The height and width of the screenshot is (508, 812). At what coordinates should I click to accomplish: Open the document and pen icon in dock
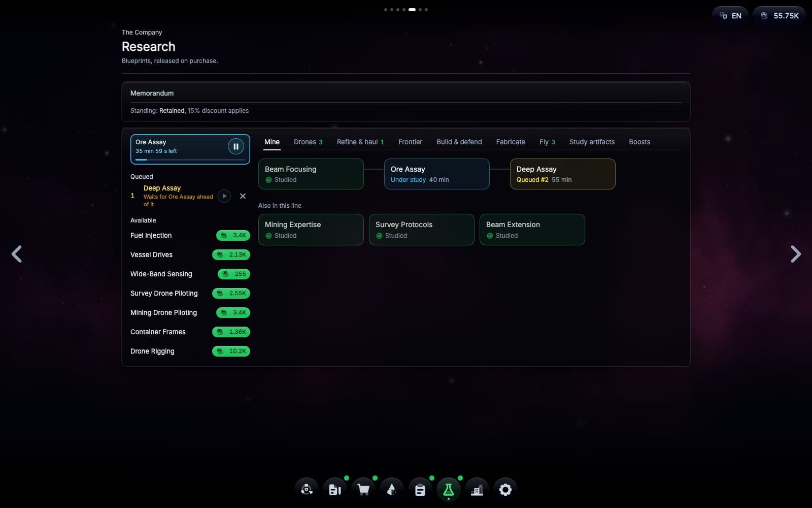click(335, 490)
